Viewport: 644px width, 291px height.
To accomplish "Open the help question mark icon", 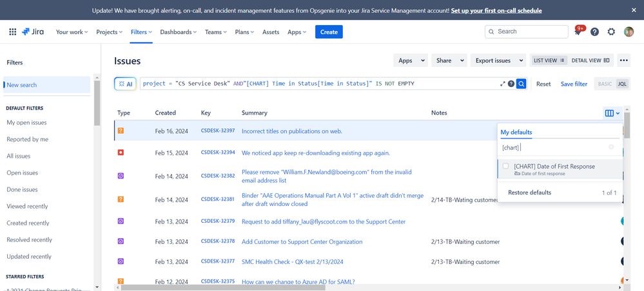I will pyautogui.click(x=594, y=32).
